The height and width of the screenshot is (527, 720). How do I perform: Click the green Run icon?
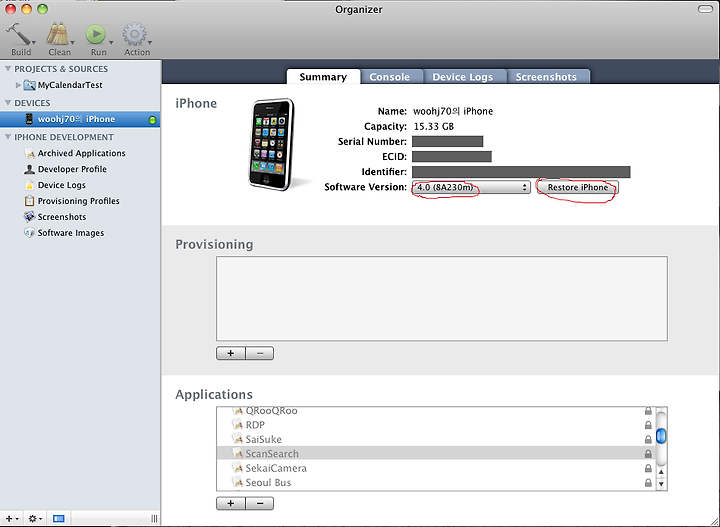[96, 34]
